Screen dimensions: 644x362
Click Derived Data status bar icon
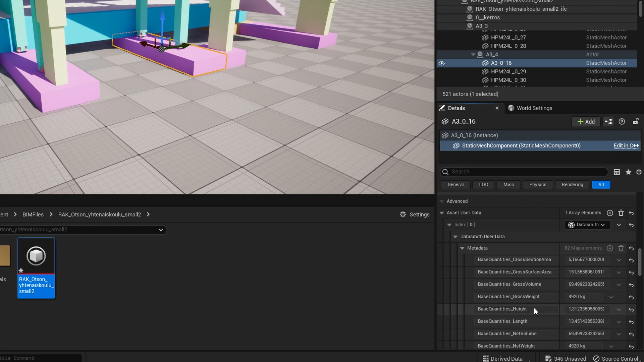486,358
